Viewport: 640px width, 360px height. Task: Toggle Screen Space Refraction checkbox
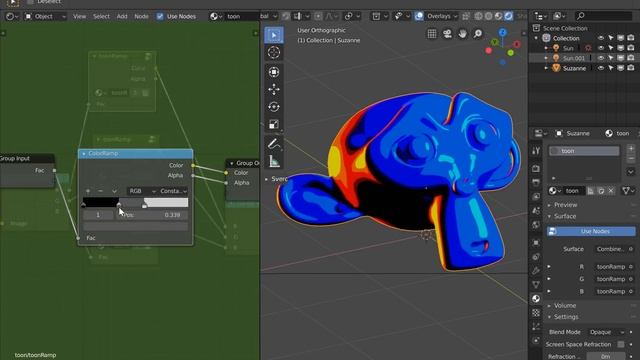pos(621,344)
